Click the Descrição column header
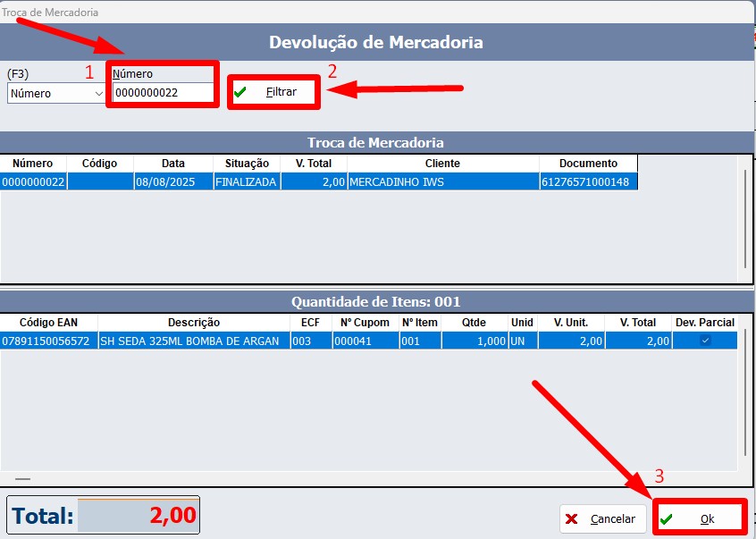756x539 pixels. tap(193, 322)
